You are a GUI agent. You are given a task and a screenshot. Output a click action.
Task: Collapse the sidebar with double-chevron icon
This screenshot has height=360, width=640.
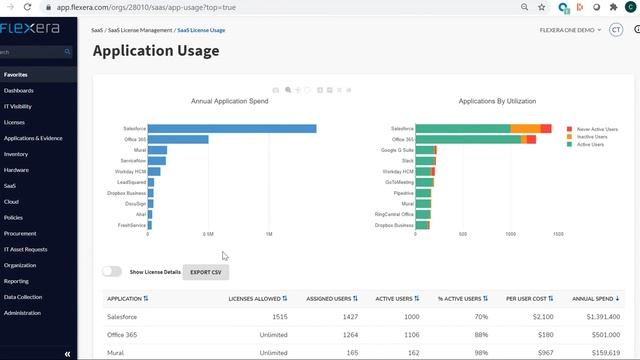(x=67, y=354)
